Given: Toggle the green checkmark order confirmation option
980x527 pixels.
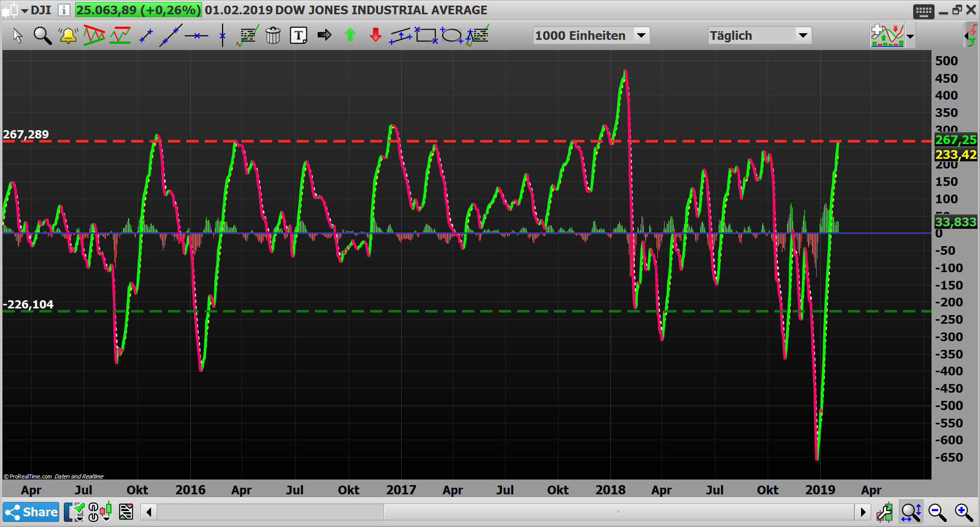Looking at the screenshot, I should point(78,511).
